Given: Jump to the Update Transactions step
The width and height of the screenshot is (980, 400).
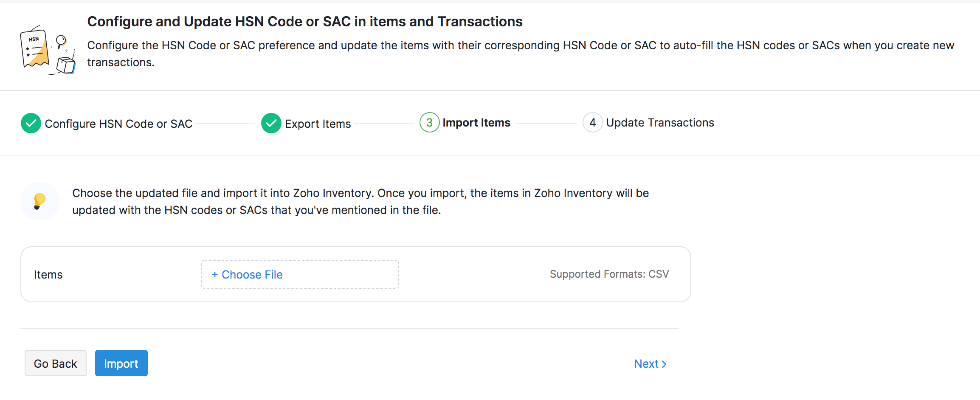Looking at the screenshot, I should (x=660, y=123).
